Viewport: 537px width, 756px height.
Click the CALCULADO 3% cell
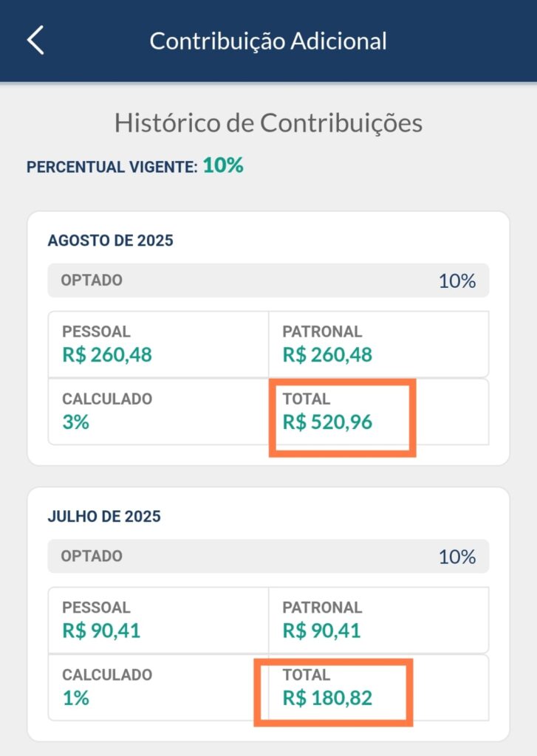click(158, 411)
